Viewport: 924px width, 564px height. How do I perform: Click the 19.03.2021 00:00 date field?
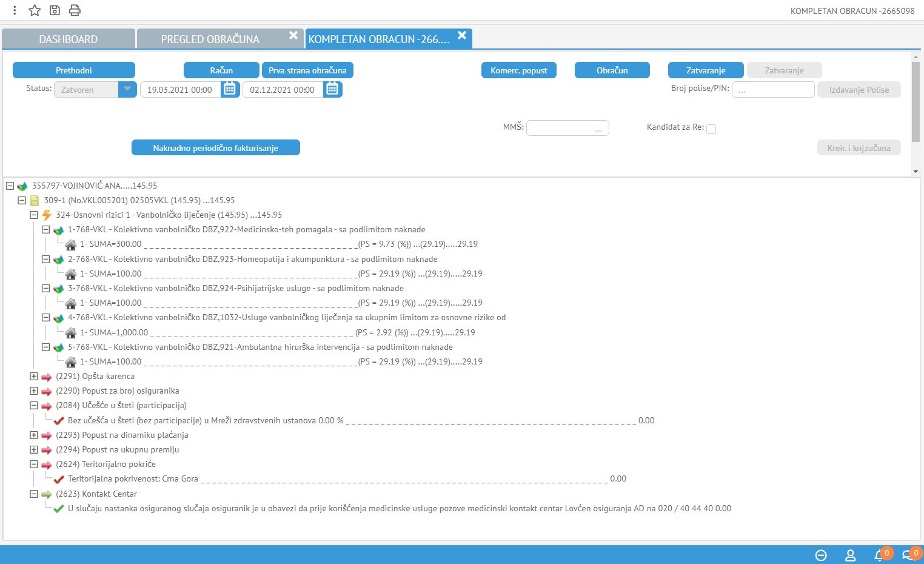[180, 90]
